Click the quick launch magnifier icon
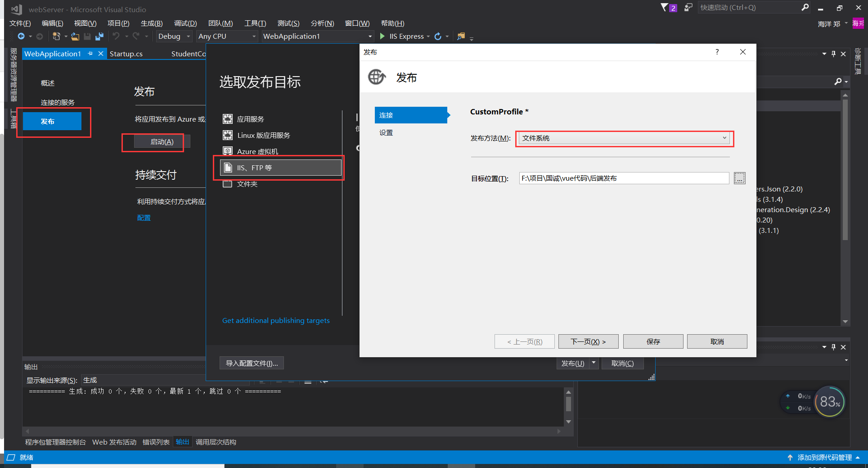 [x=805, y=7]
